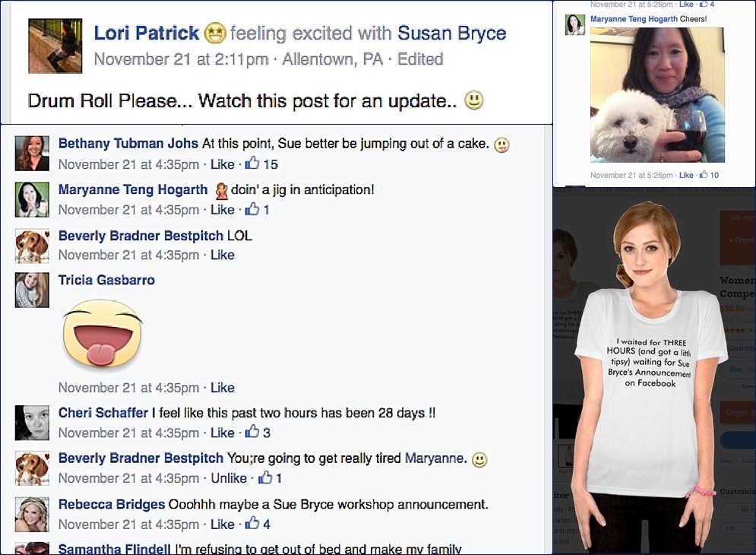Viewport: 756px width, 555px height.
Task: Like Maryanne's Cheers photo comment
Action: pos(686,175)
